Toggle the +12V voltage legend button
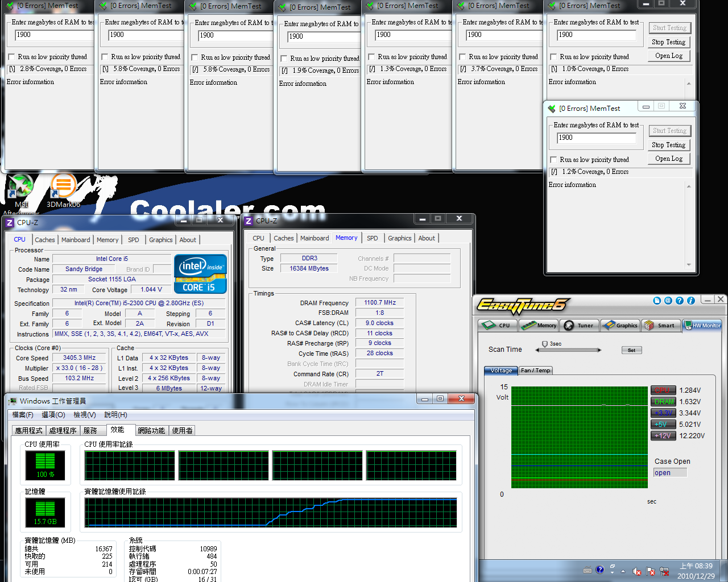The width and height of the screenshot is (728, 582). (x=663, y=436)
